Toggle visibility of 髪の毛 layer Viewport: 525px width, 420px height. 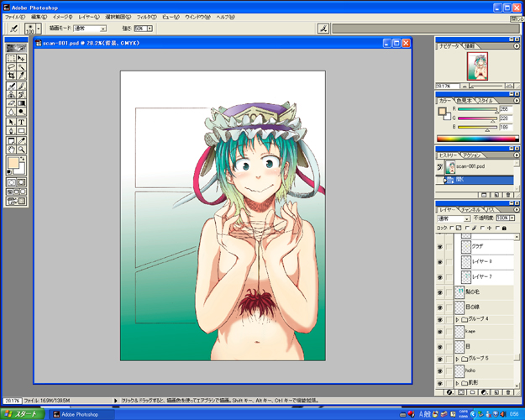pyautogui.click(x=440, y=292)
